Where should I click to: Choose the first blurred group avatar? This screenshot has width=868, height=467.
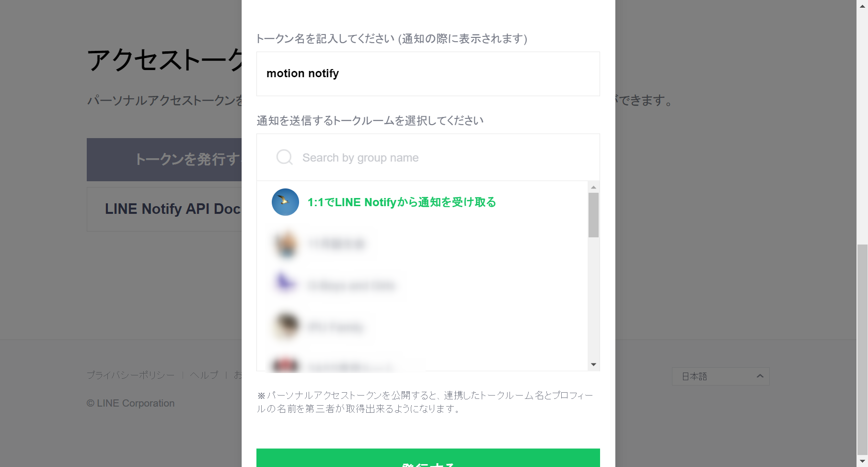click(x=286, y=244)
